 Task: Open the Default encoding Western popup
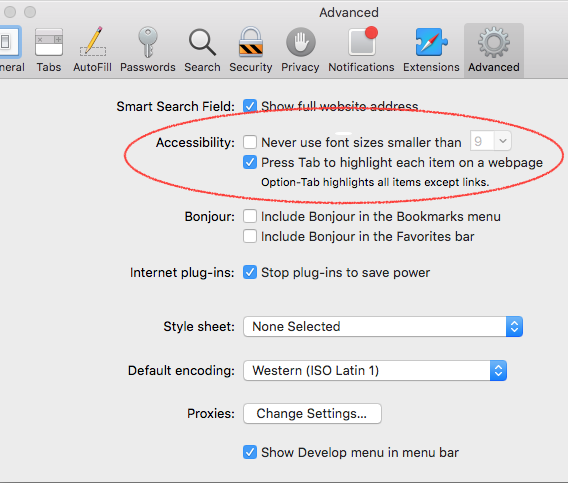[375, 370]
